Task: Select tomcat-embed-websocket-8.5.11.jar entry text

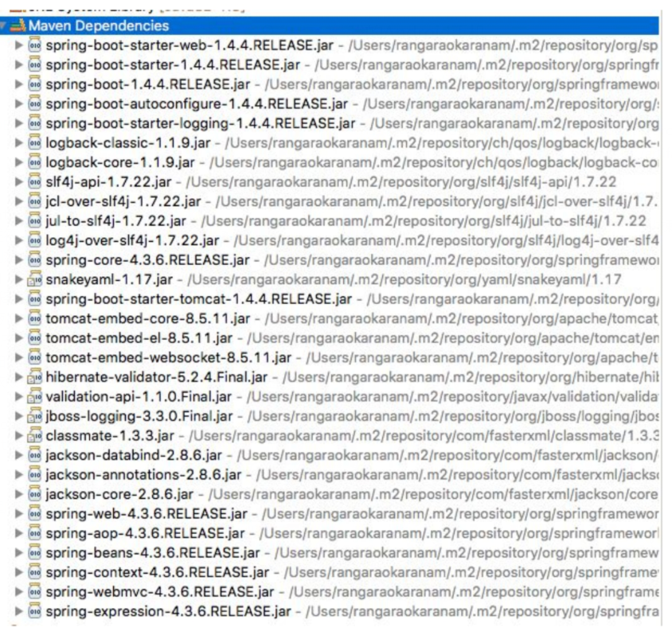Action: (x=169, y=357)
